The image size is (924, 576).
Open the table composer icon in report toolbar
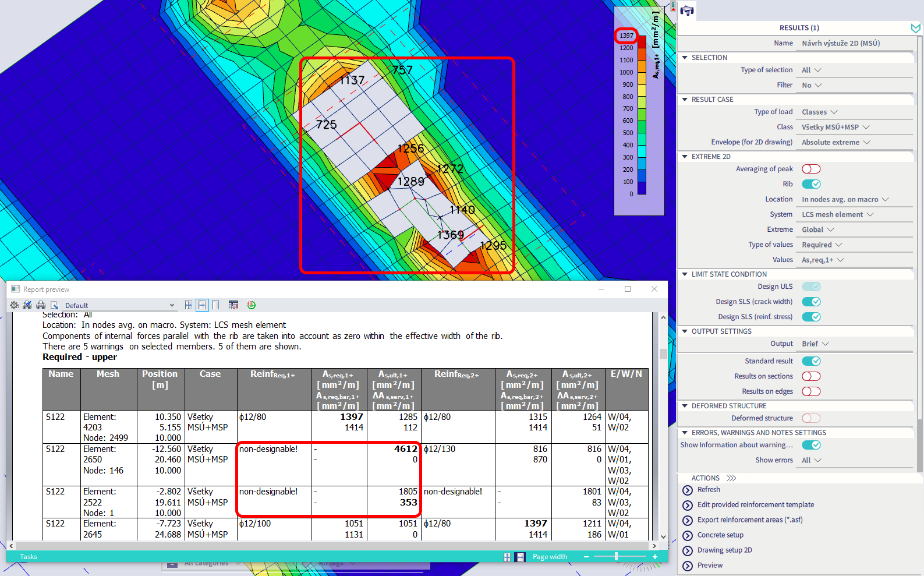pos(233,305)
